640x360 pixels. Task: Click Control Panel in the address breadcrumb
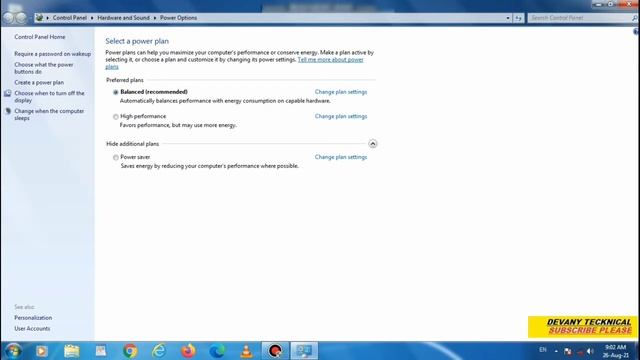click(70, 18)
